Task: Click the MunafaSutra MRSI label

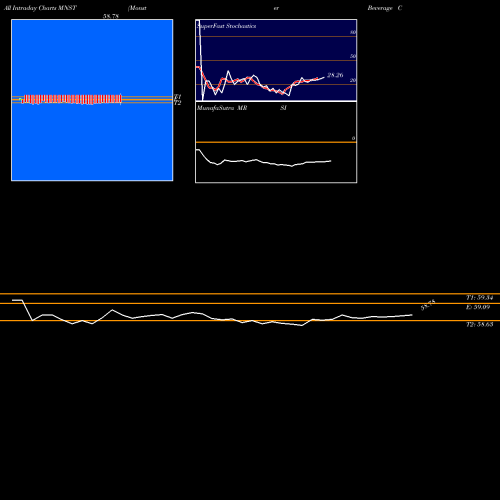Action: [242, 108]
